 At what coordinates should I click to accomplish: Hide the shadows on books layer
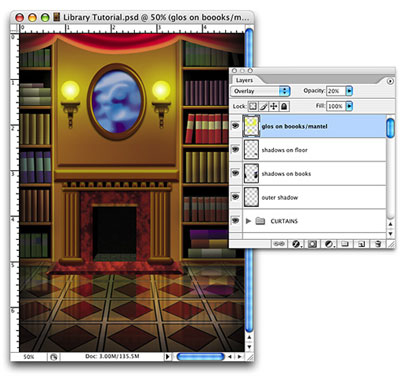click(236, 173)
